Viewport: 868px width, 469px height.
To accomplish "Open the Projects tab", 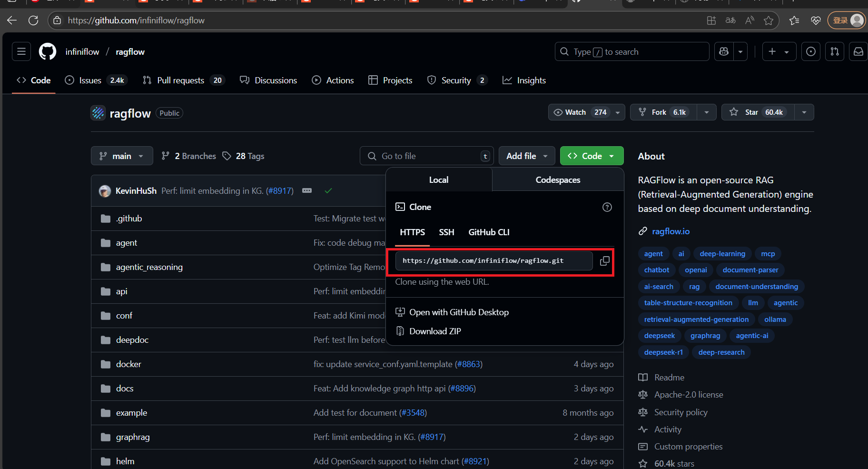I will (390, 80).
